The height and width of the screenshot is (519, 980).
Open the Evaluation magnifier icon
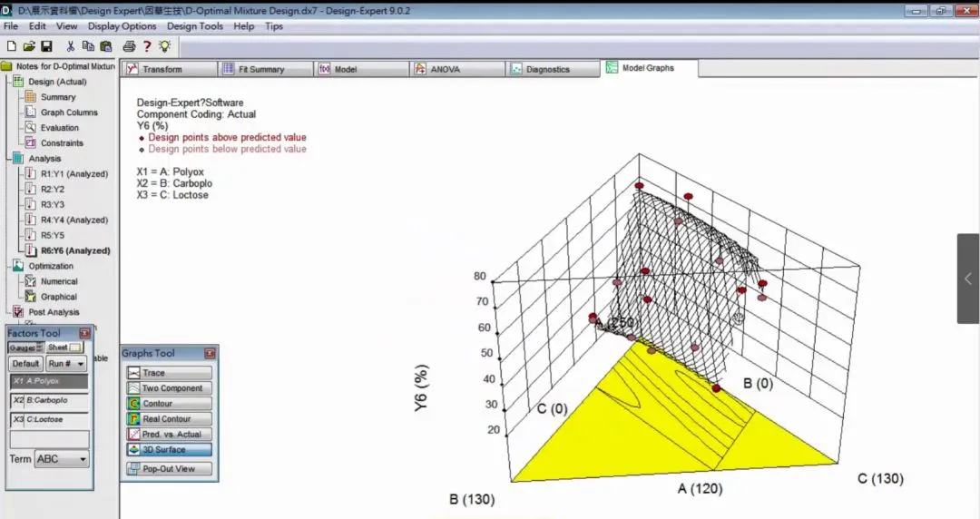(30, 128)
